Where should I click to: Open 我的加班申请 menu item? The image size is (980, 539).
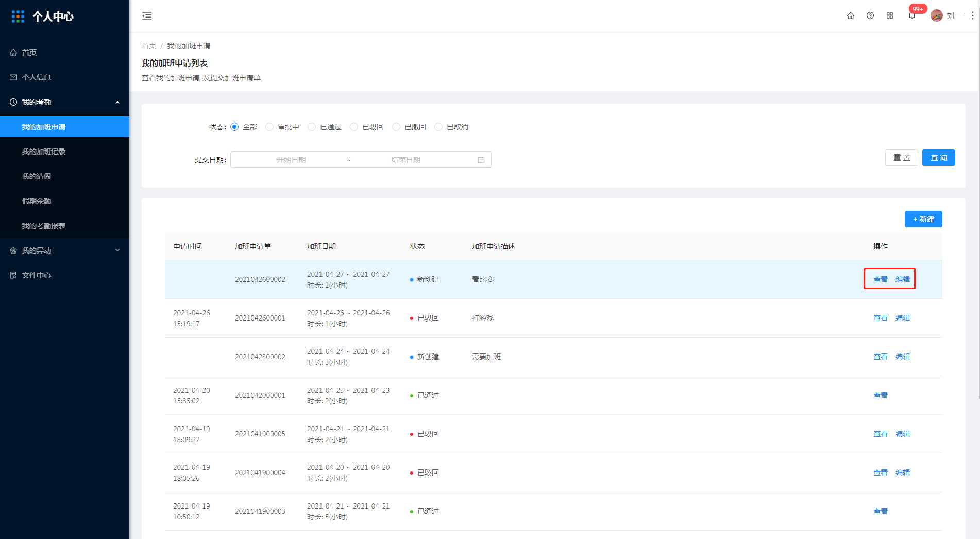[x=64, y=127]
